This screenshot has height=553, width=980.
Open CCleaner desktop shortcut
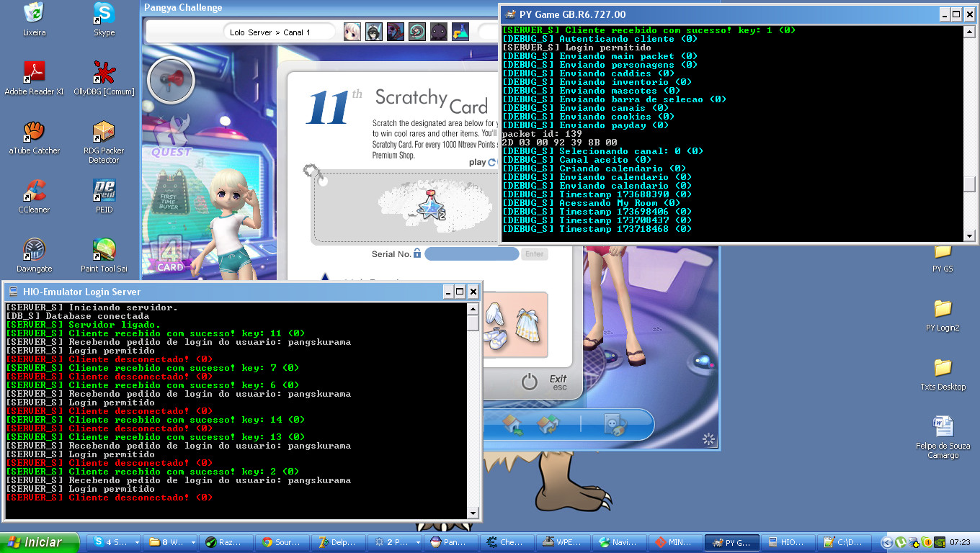tap(34, 196)
